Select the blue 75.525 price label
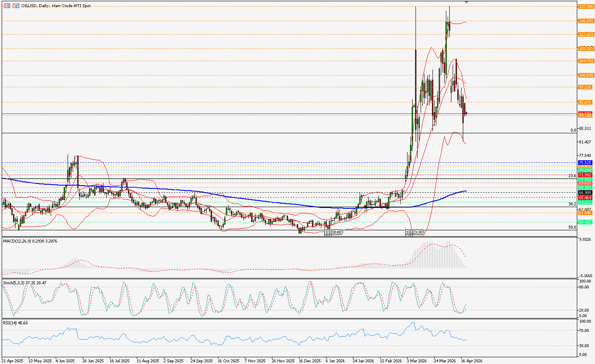Screen dimensions: 595x364 [585, 162]
